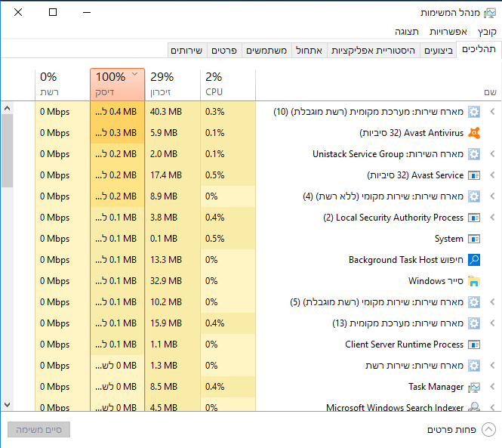The height and width of the screenshot is (448, 502).
Task: Expand the Microsoft Windows Search Indexer row
Action: [493, 407]
